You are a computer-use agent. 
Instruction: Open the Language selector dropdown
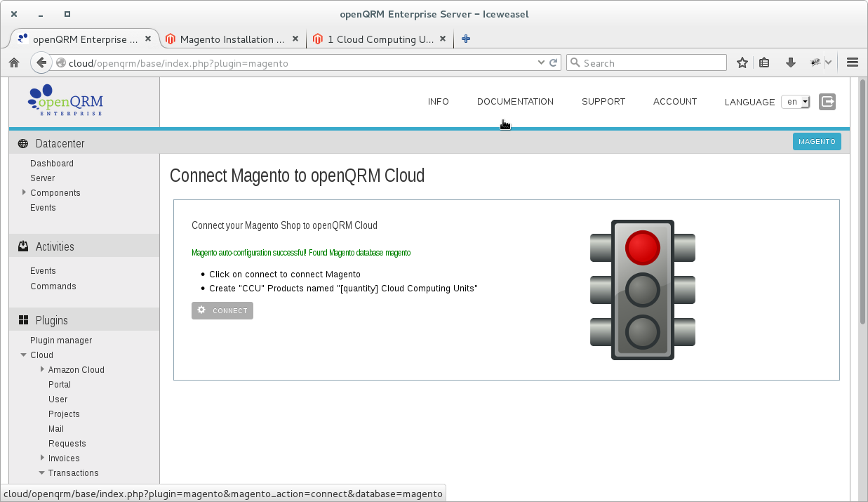(x=796, y=102)
